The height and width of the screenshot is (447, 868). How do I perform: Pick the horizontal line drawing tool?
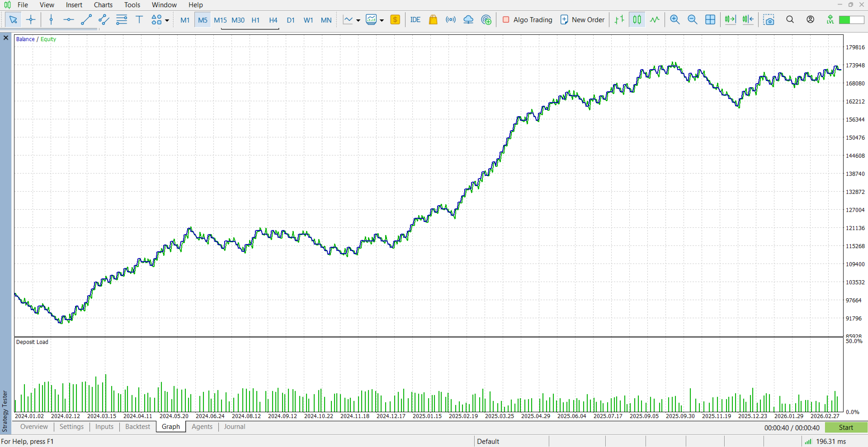[x=69, y=19]
